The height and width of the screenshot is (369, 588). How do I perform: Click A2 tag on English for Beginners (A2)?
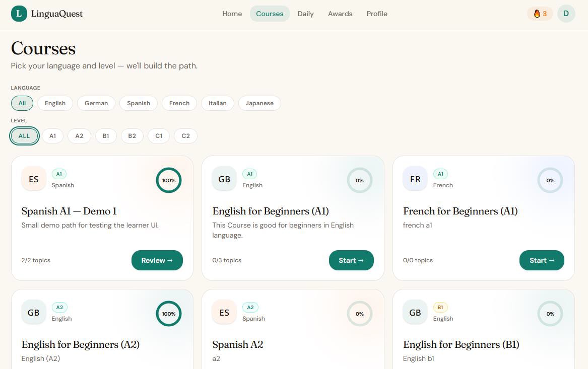point(59,307)
